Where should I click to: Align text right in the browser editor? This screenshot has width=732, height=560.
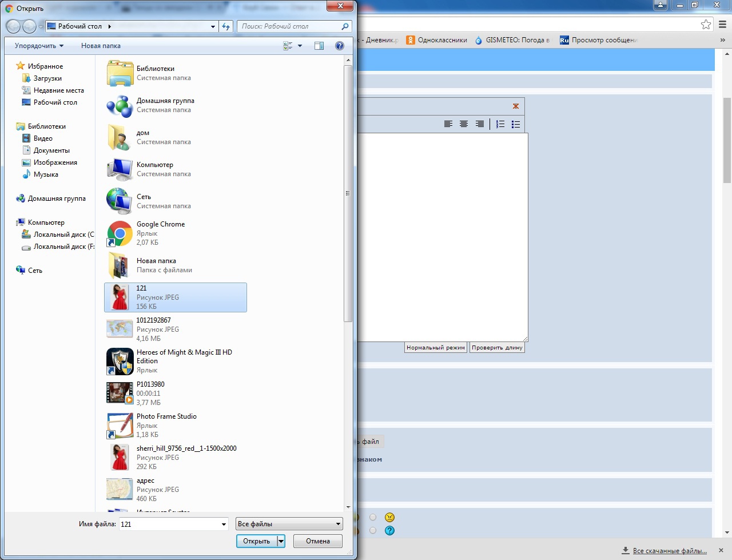pos(480,124)
